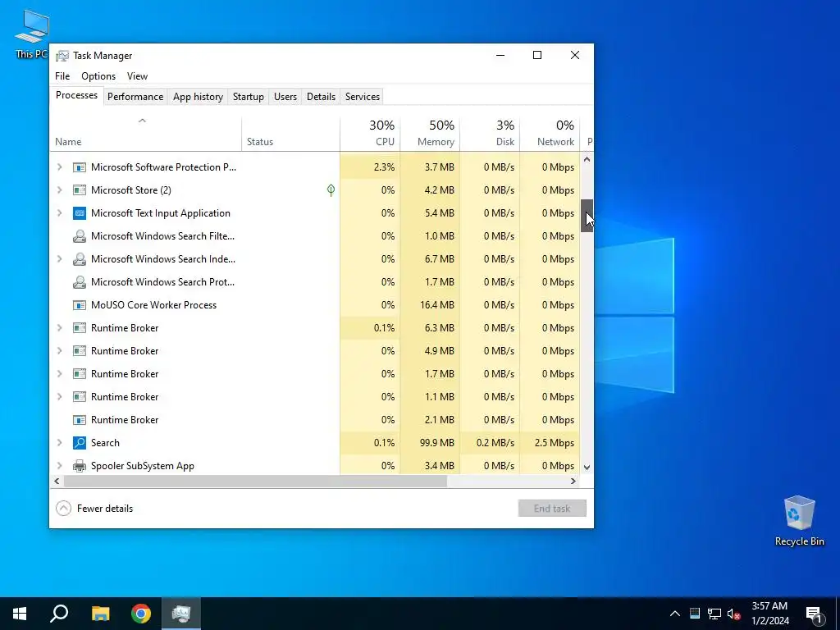This screenshot has height=630, width=840.
Task: Click the Windows Search Indexer icon
Action: [80, 259]
